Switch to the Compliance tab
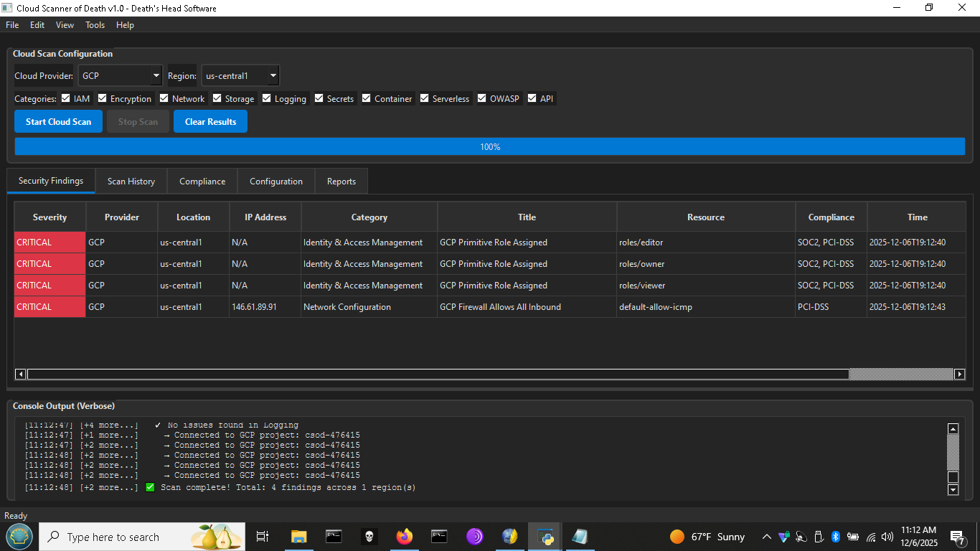 202,182
